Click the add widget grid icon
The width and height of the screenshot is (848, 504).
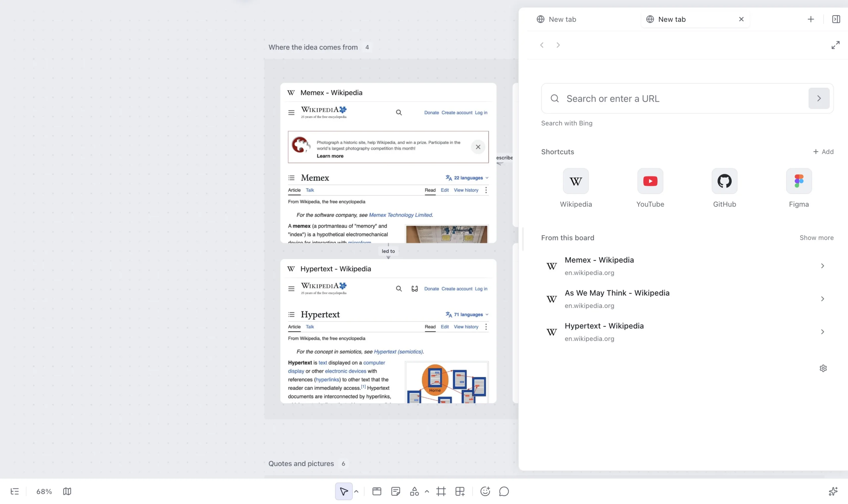(460, 491)
